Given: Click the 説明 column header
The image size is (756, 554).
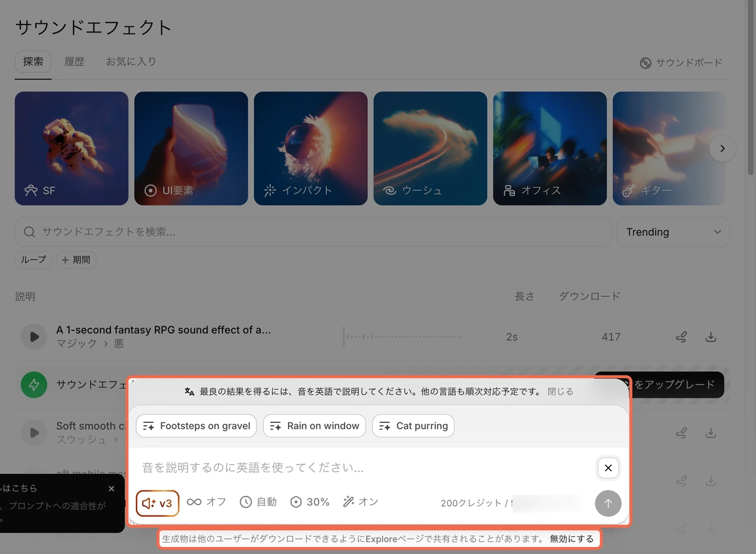Looking at the screenshot, I should click(x=25, y=296).
